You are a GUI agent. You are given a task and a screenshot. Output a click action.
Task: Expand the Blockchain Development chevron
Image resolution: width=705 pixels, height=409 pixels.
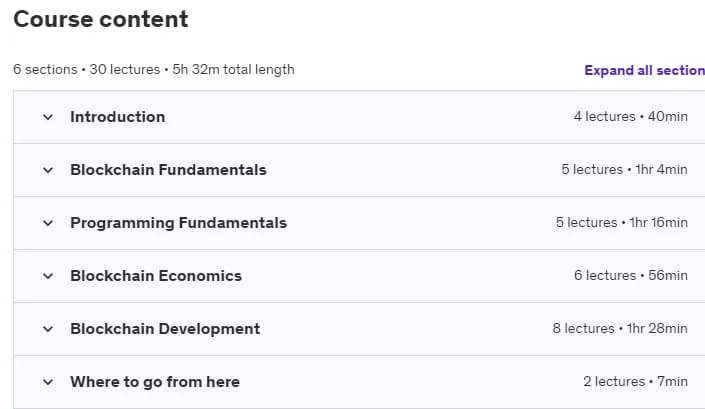(x=48, y=329)
